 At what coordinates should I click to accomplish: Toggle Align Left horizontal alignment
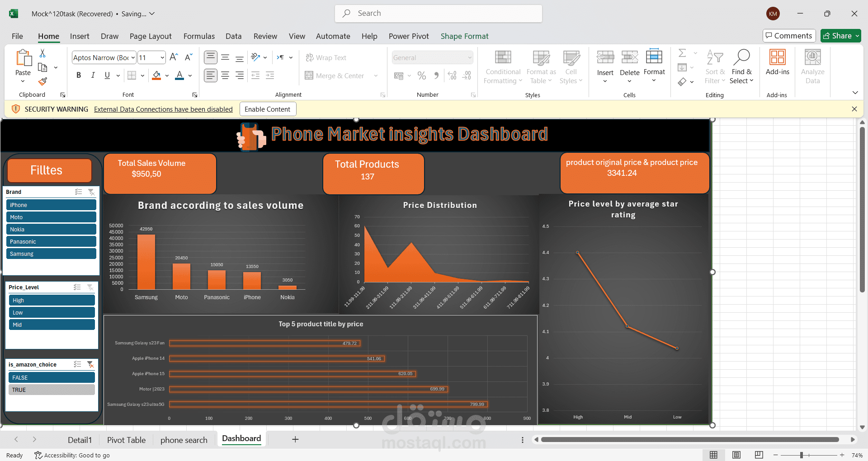(211, 75)
